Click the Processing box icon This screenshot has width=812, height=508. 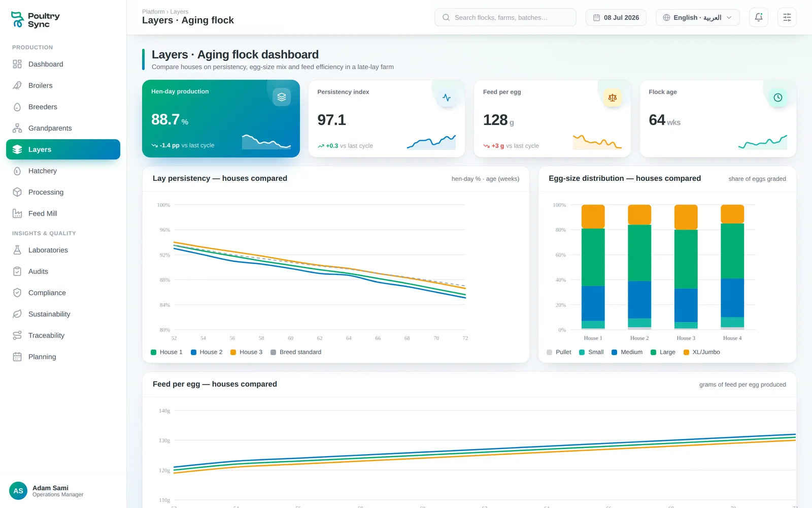coord(17,192)
